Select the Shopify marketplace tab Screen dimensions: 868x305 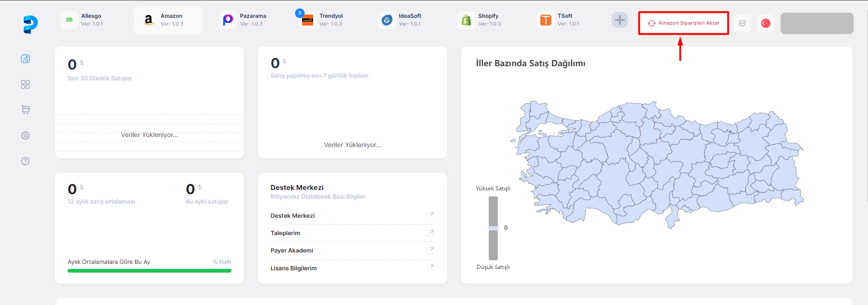coord(485,20)
